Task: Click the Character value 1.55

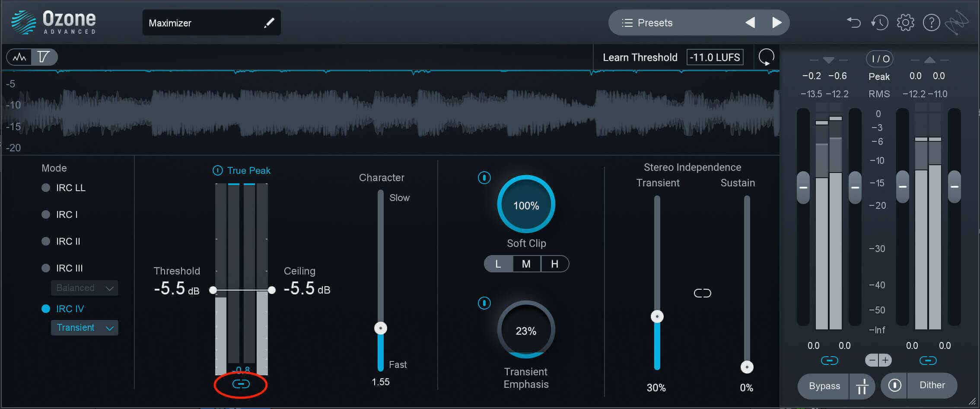Action: point(381,382)
